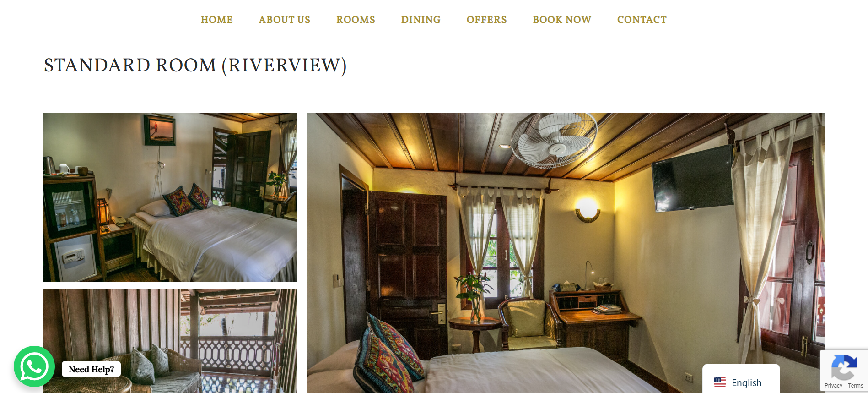Open the DINING menu item
868x393 pixels.
click(x=421, y=20)
